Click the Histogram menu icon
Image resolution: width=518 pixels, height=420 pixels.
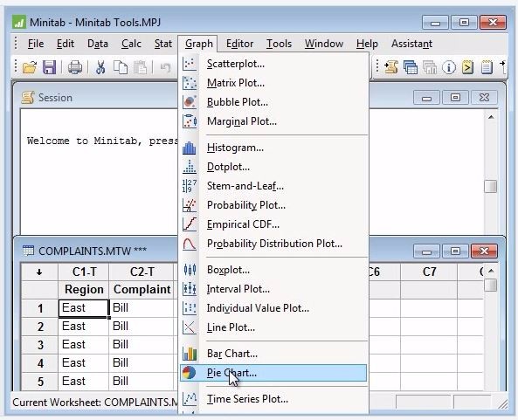[190, 148]
